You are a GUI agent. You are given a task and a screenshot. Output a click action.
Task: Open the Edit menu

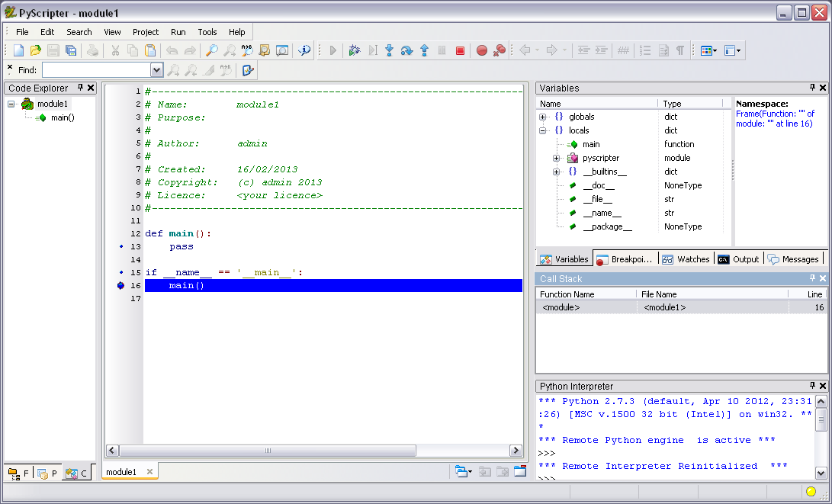[47, 32]
